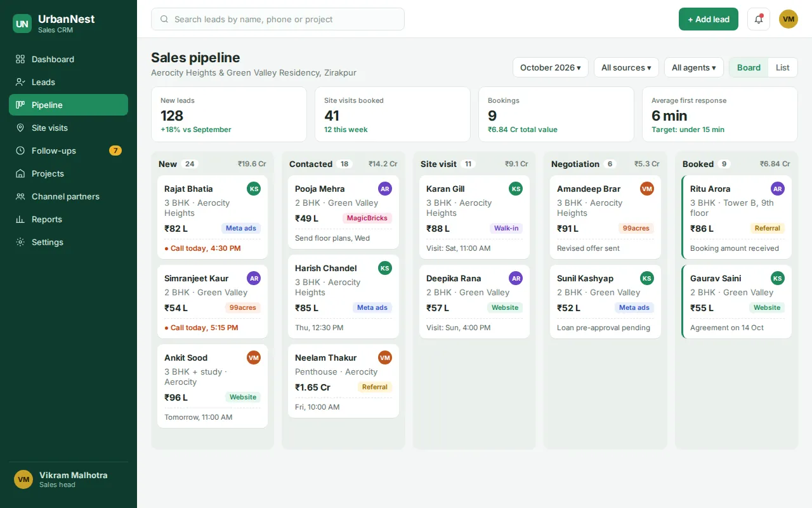This screenshot has height=508, width=812.
Task: Click the VM agent avatar on Ankit Sood card
Action: coord(254,358)
